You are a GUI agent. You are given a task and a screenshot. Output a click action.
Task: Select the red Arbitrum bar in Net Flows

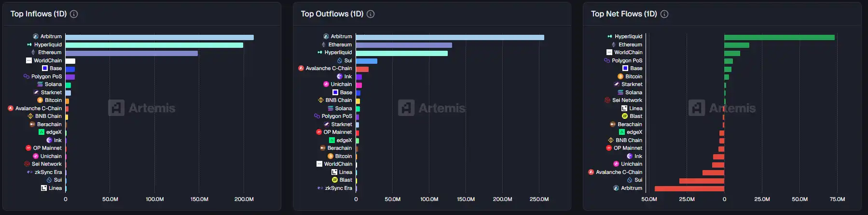point(689,188)
